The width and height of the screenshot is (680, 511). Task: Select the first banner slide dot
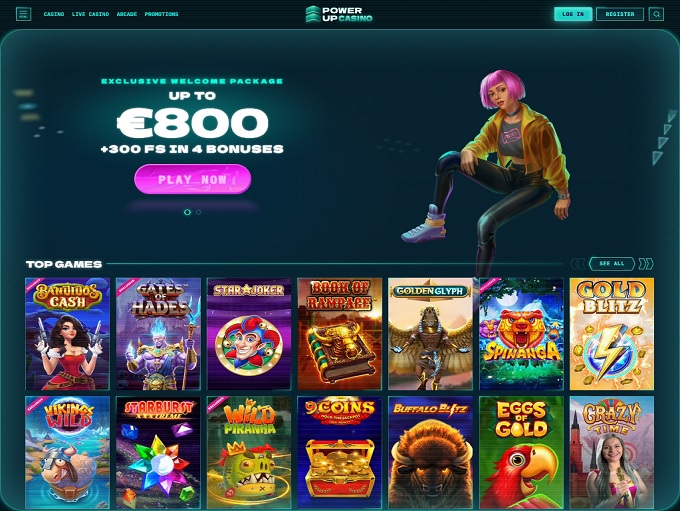(187, 212)
